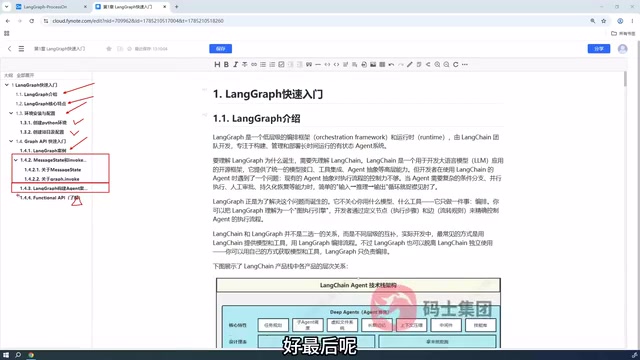The image size is (640, 360).
Task: Click the document vertical scrollbar thumb
Action: coord(625,79)
